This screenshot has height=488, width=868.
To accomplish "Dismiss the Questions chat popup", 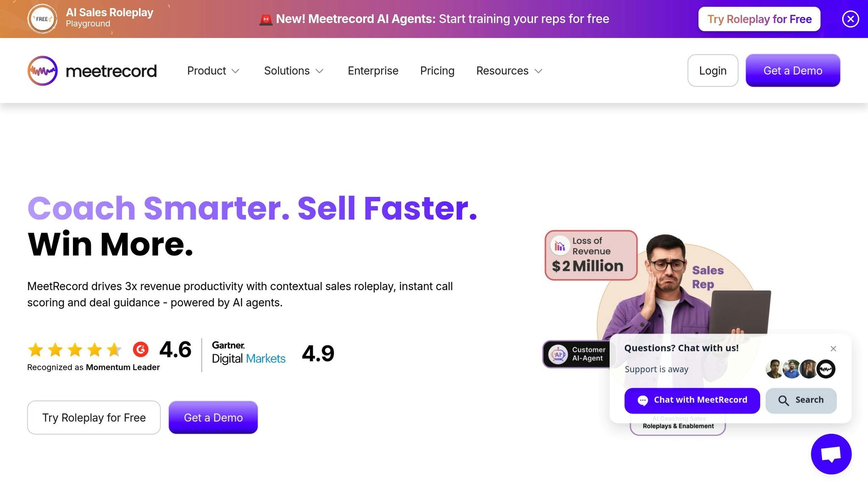I will click(x=833, y=349).
